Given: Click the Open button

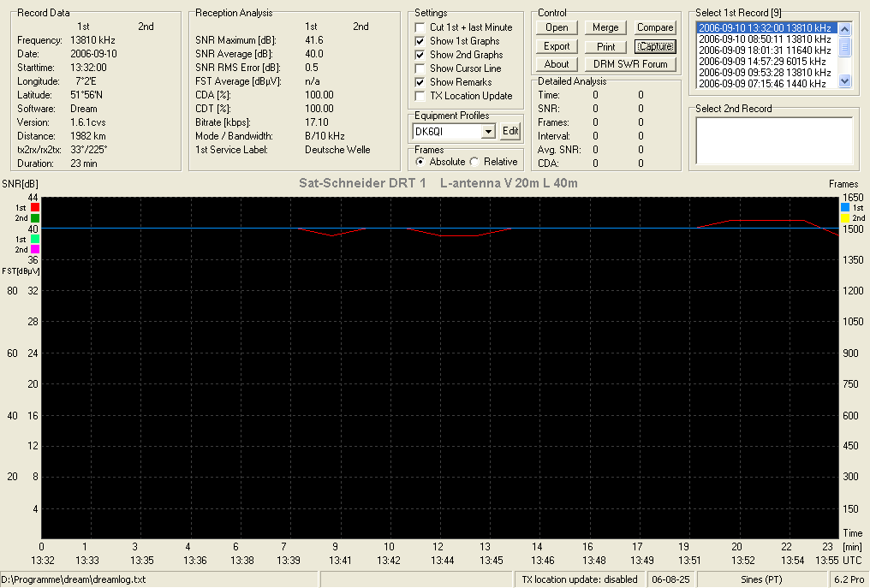Looking at the screenshot, I should (557, 27).
